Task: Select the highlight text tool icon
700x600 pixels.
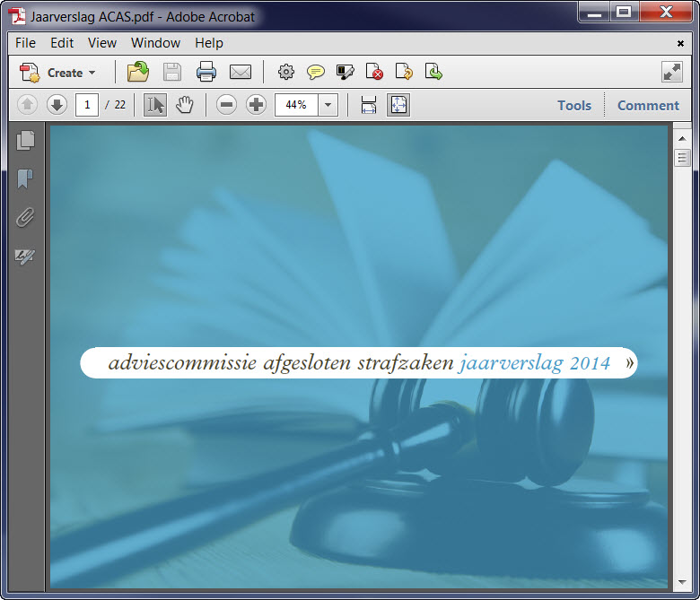Action: [346, 72]
